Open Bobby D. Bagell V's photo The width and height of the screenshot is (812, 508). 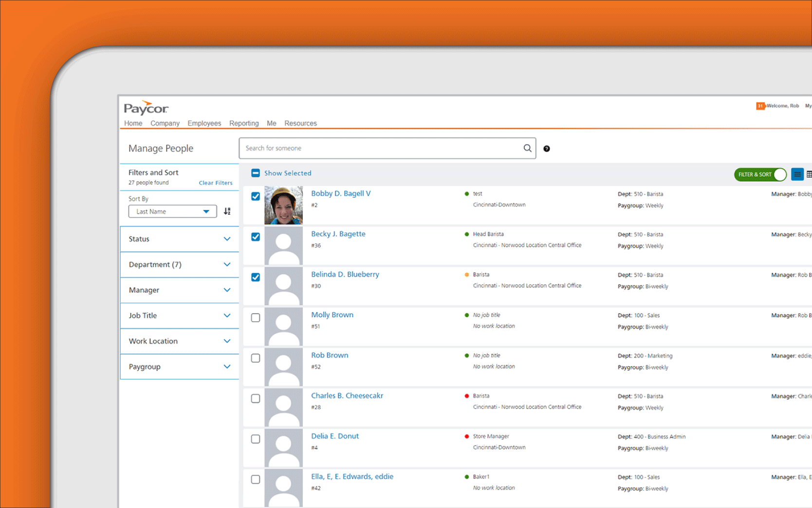tap(283, 205)
